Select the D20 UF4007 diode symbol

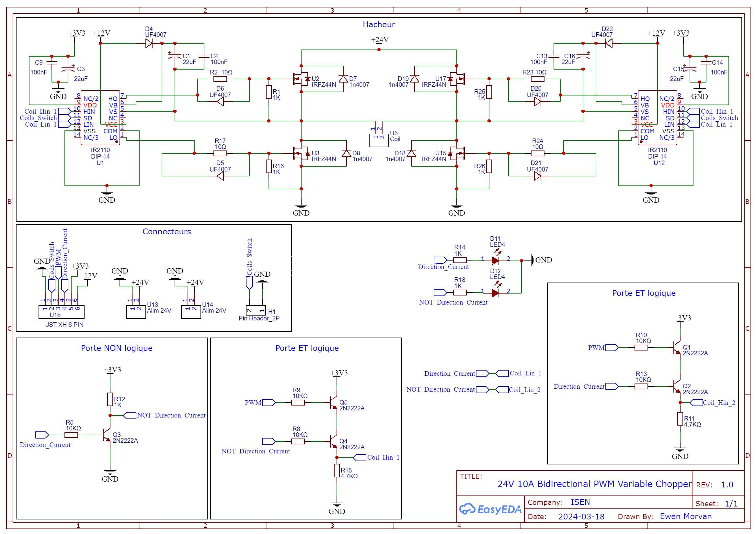(537, 102)
